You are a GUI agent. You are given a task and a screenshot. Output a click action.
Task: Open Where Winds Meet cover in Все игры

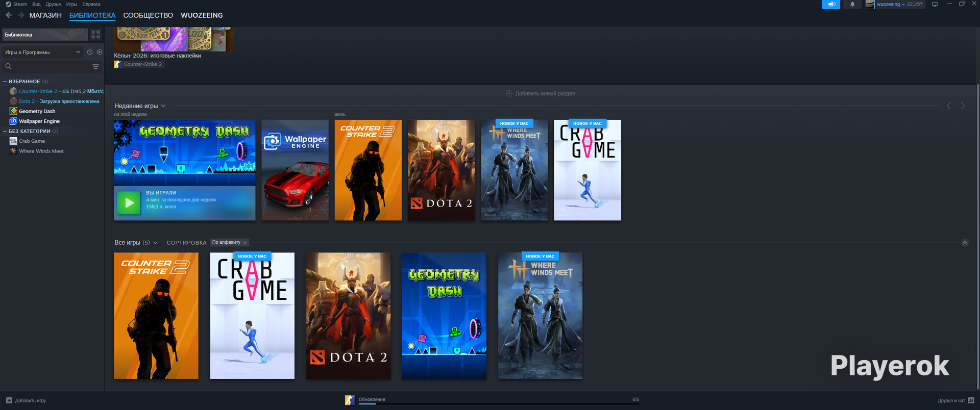540,316
